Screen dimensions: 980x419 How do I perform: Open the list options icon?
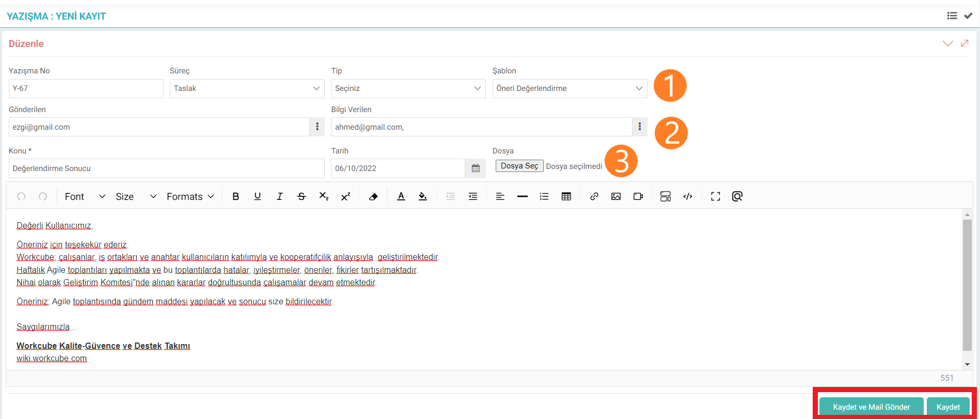[x=544, y=196]
